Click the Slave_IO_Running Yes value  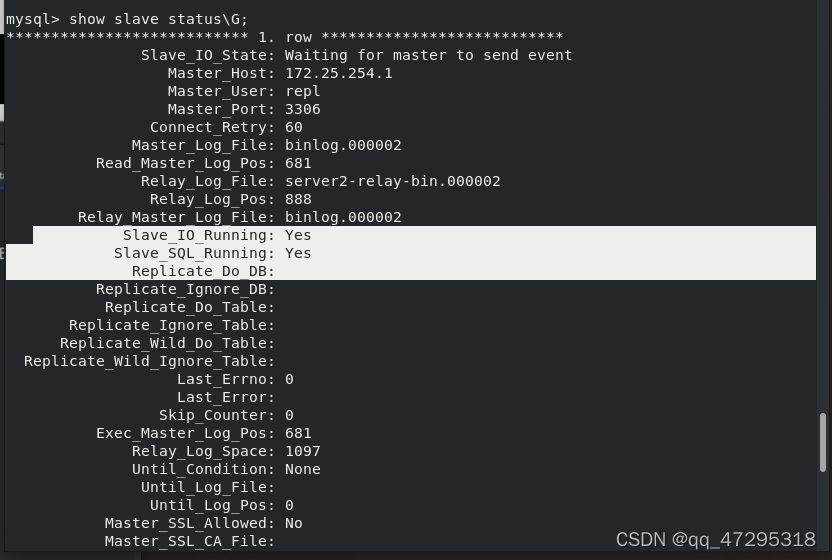pos(298,235)
